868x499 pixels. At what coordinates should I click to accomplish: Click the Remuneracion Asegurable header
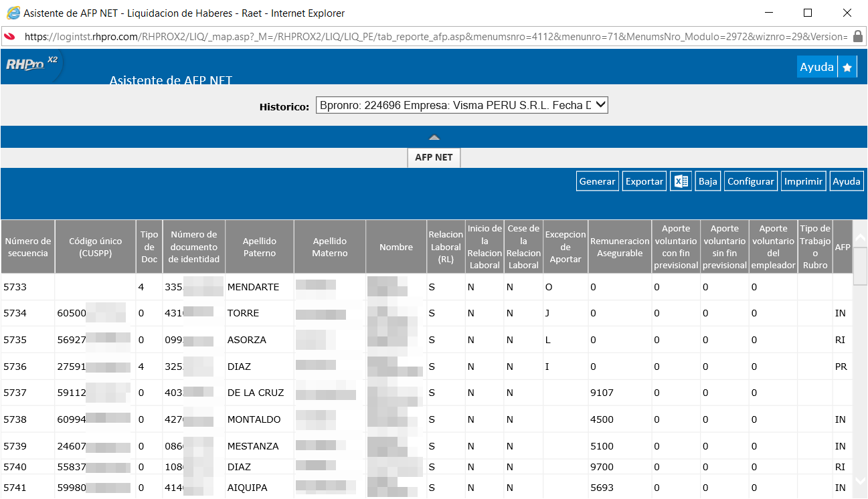[x=620, y=247]
